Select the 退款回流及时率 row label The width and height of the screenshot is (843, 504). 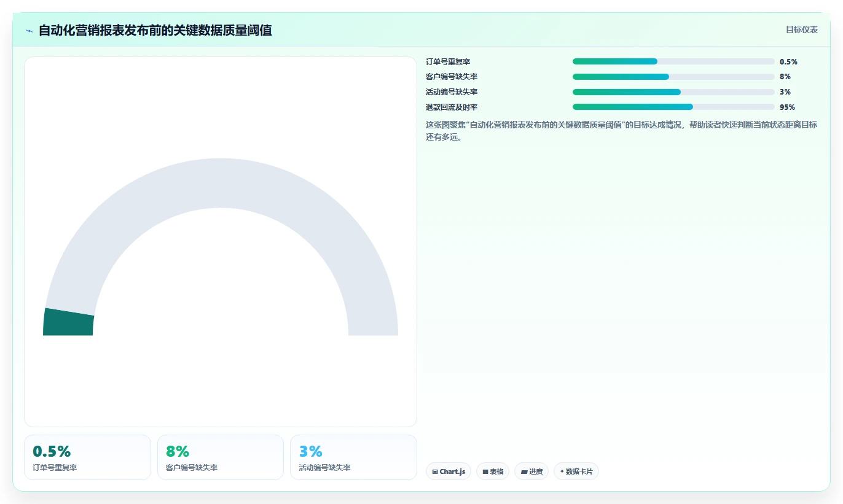452,107
